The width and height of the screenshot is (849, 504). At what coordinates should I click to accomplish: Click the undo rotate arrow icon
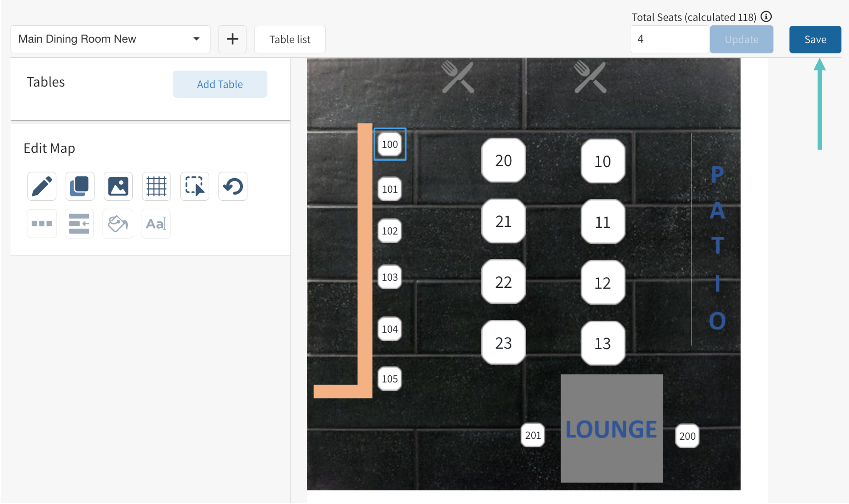(233, 186)
